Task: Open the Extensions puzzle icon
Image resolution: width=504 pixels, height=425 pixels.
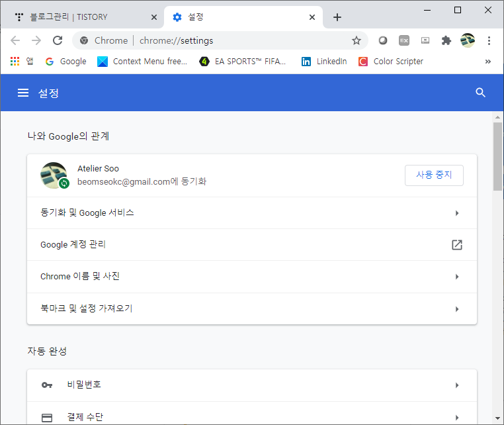Action: (446, 40)
